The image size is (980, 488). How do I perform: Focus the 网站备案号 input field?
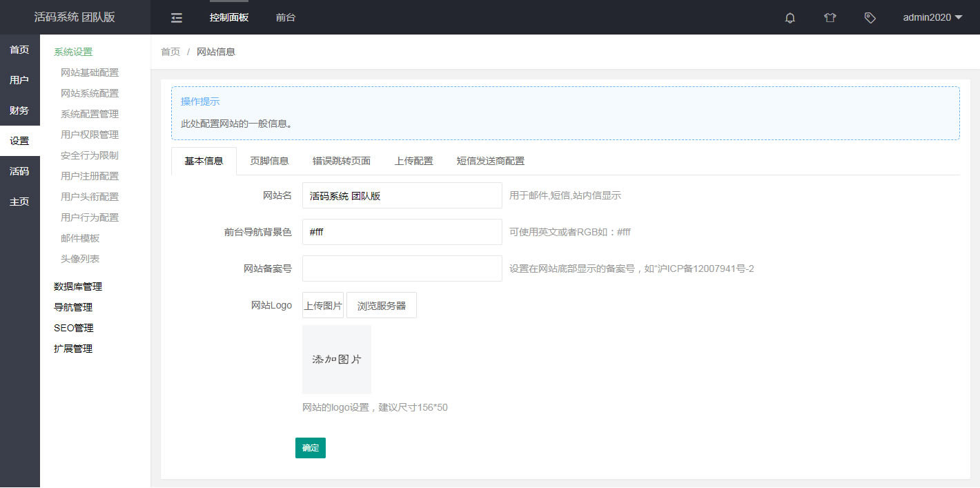point(402,269)
